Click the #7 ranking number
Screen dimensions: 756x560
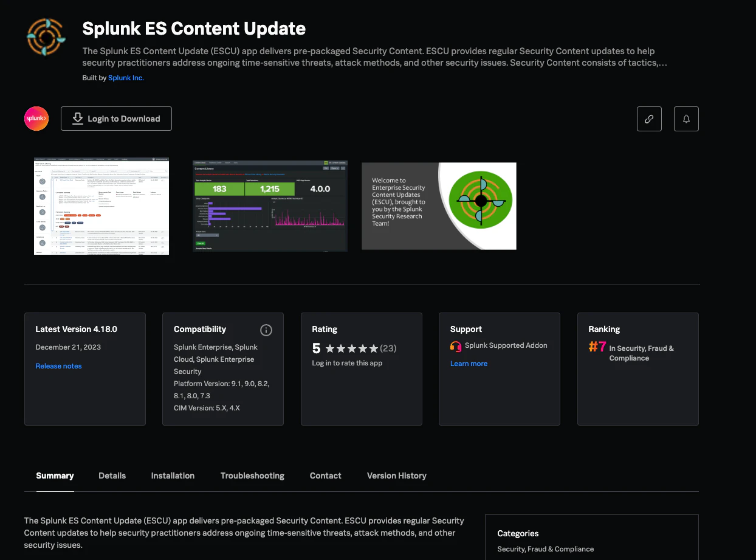click(597, 347)
